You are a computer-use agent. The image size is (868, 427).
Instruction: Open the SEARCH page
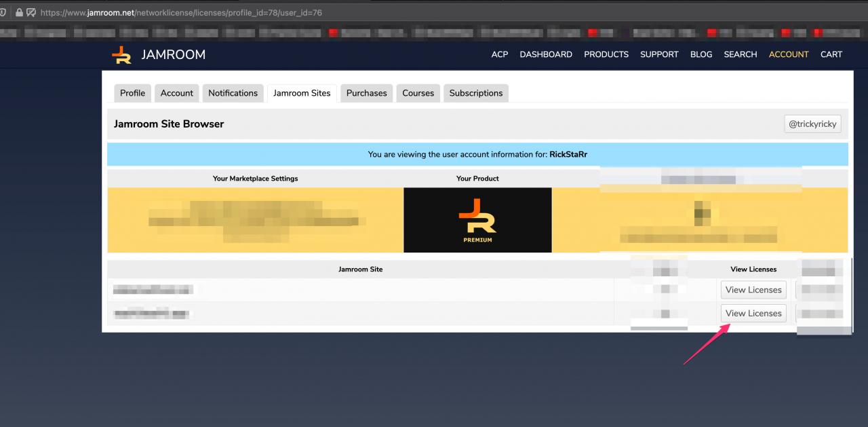coord(741,54)
